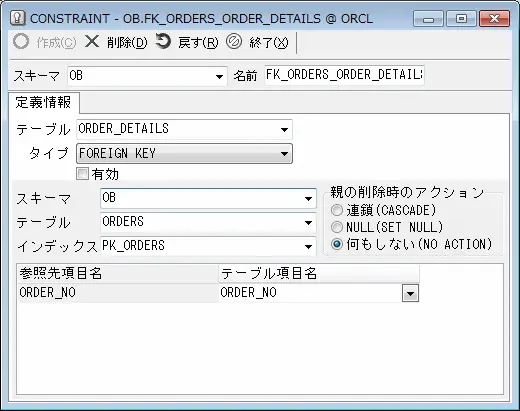Open dropdown arrow in ORDER_NO table column cell

(410, 293)
